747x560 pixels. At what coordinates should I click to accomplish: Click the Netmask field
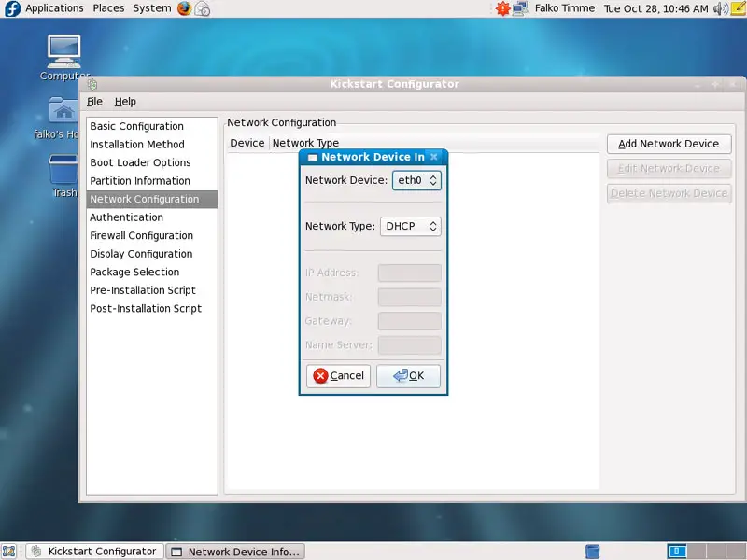(410, 297)
